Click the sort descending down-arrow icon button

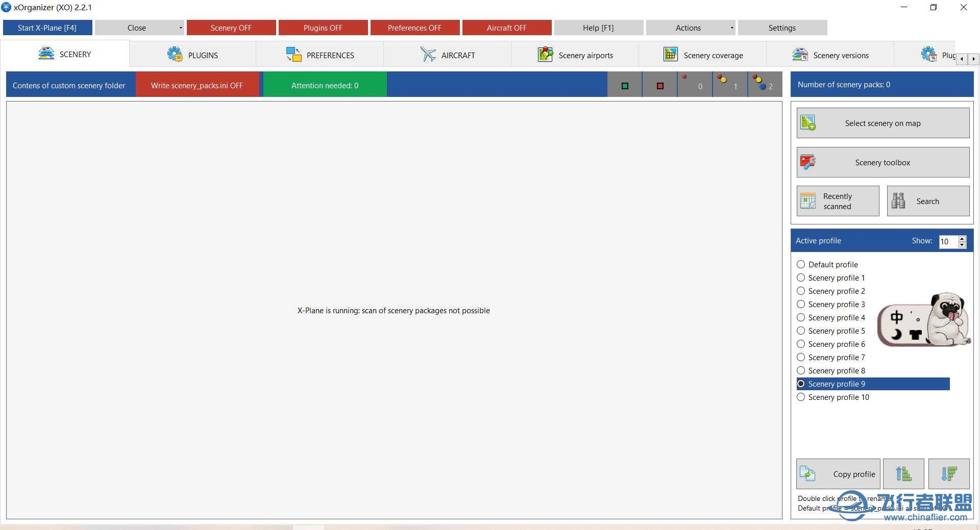point(949,474)
